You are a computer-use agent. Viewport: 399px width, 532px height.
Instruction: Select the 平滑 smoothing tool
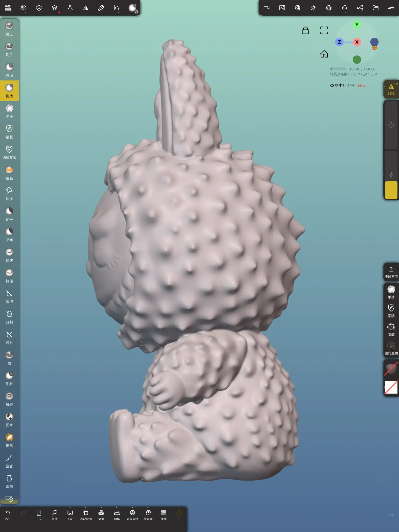click(9, 109)
